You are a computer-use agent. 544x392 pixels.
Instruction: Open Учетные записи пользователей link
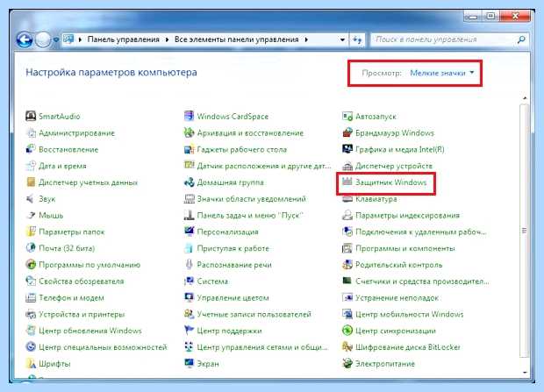(x=254, y=314)
